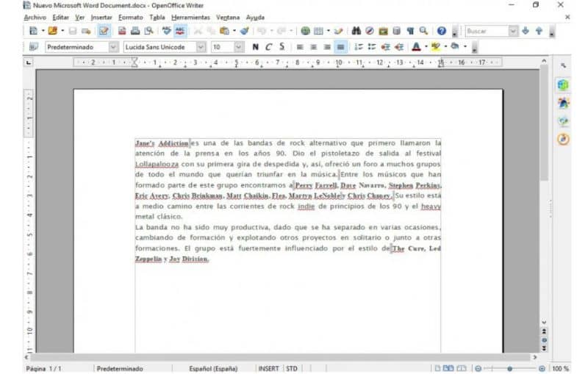Toggle nonprinting characters pilcrow icon
Viewport: 588px width, 374px height.
coord(410,31)
